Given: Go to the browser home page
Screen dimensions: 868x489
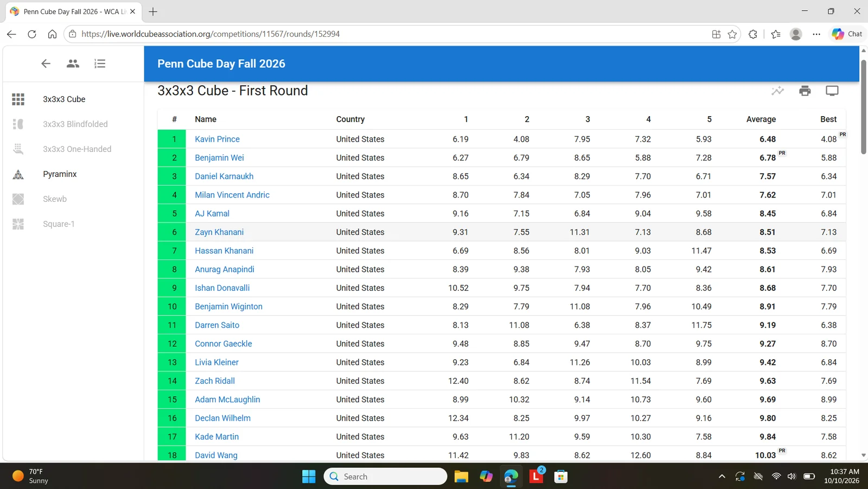Looking at the screenshot, I should pyautogui.click(x=52, y=34).
